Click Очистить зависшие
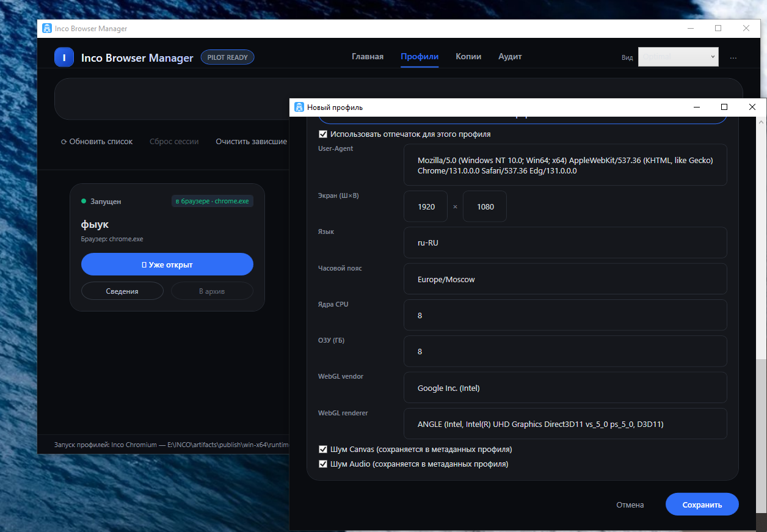Screen dimensions: 767x532 pos(251,141)
